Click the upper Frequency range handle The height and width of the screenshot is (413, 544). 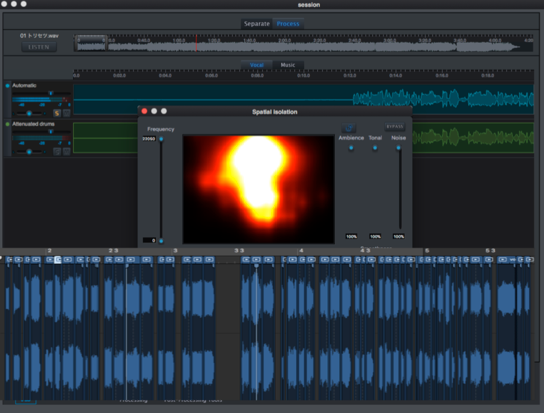point(161,139)
